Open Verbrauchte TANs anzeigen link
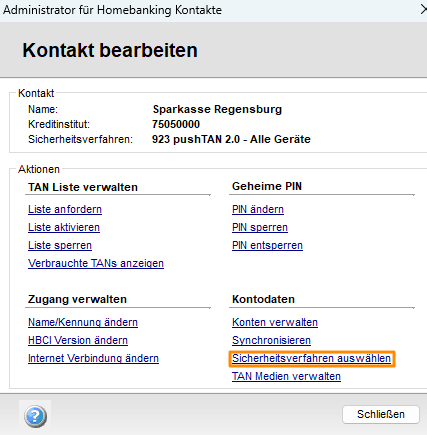Screen dimensions: 427x435 pyautogui.click(x=96, y=263)
